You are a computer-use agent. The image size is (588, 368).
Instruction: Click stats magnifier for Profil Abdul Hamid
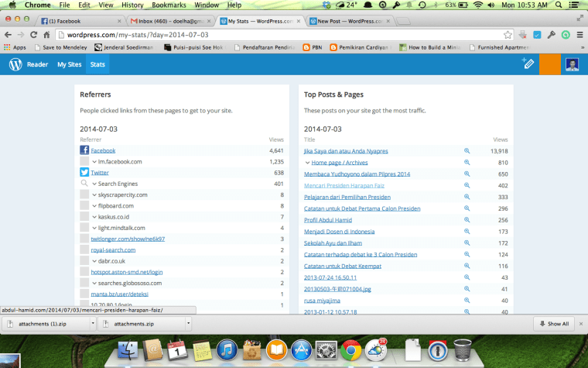[x=467, y=220]
